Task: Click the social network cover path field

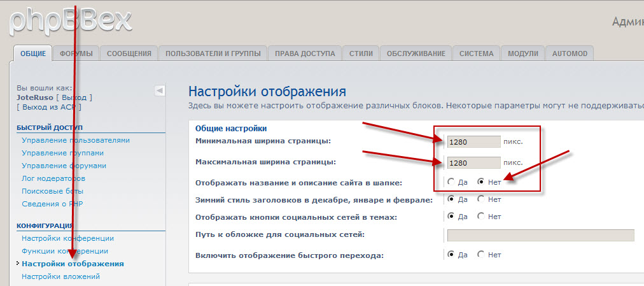Action: click(x=540, y=235)
